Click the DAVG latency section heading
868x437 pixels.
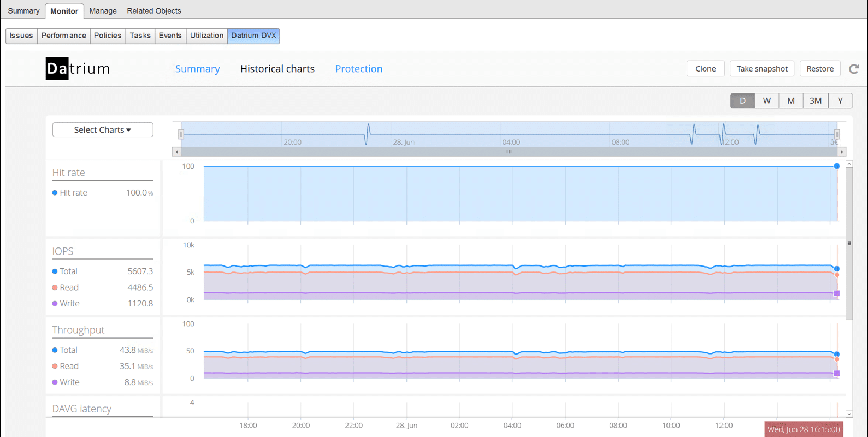82,409
